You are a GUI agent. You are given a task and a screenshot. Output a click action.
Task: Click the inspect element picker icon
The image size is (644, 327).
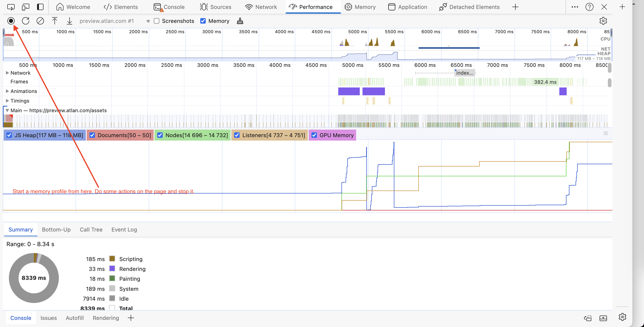11,7
